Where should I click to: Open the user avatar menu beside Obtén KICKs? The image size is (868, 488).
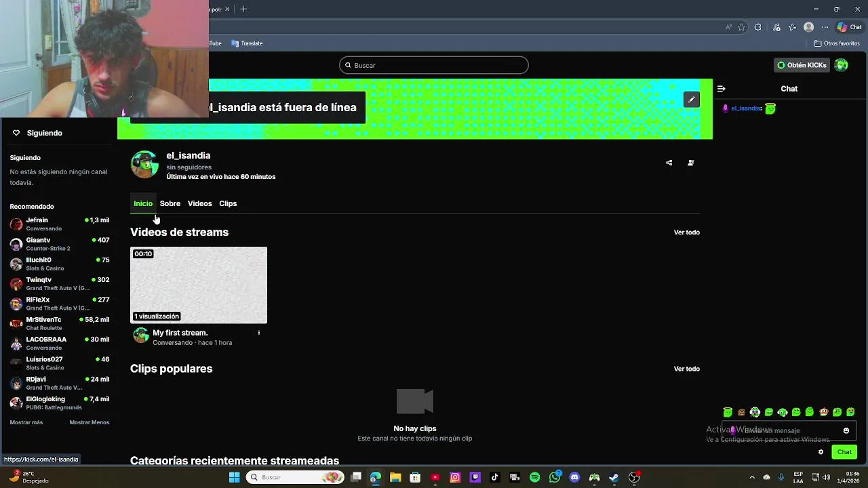[x=841, y=65]
